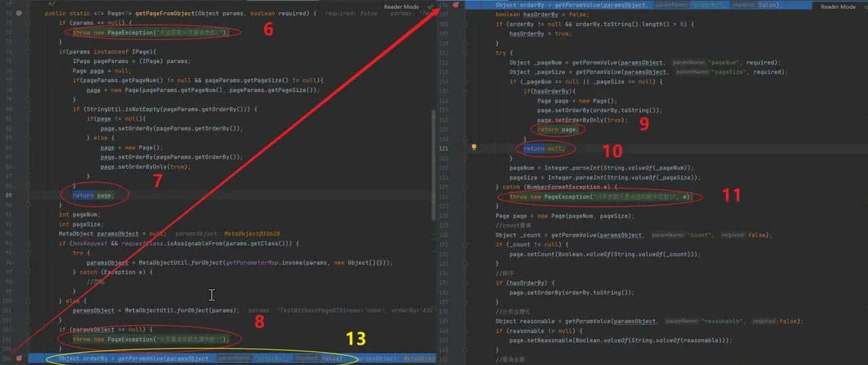Click the breakpoint icon in the right pane gutter

[457, 5]
